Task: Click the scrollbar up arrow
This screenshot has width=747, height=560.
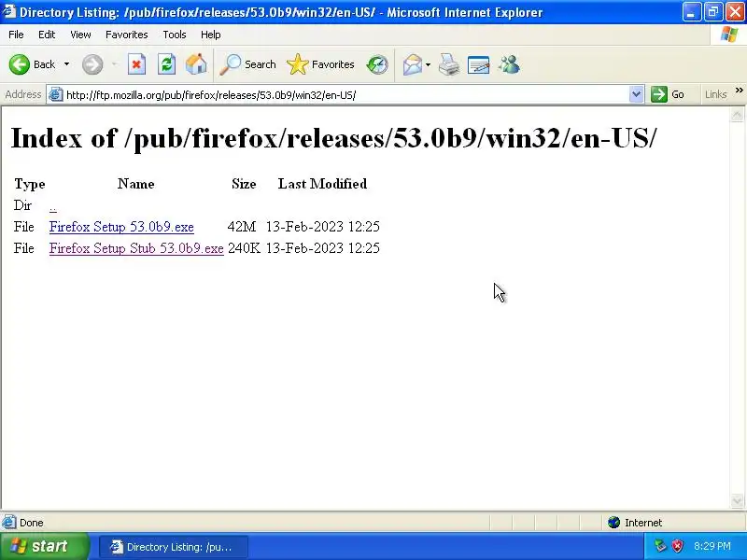Action: coord(737,115)
